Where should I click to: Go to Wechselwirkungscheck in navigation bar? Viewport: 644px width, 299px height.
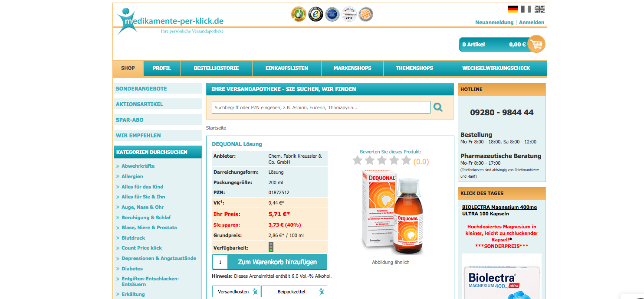496,68
